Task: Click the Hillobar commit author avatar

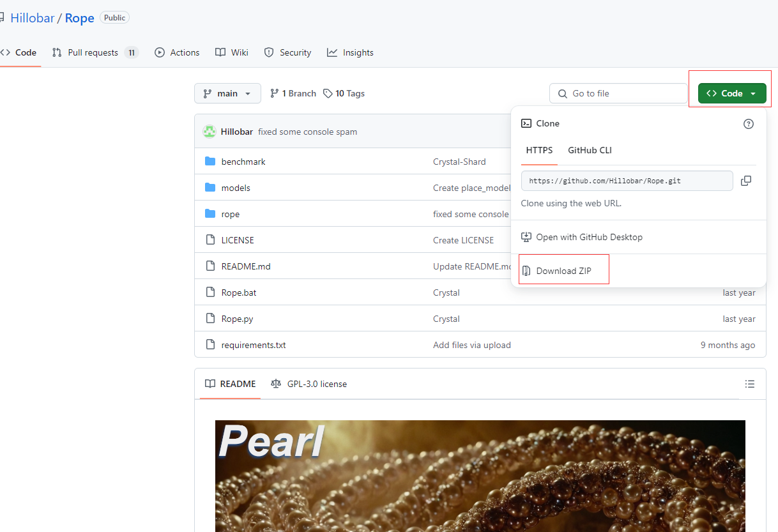Action: [209, 132]
